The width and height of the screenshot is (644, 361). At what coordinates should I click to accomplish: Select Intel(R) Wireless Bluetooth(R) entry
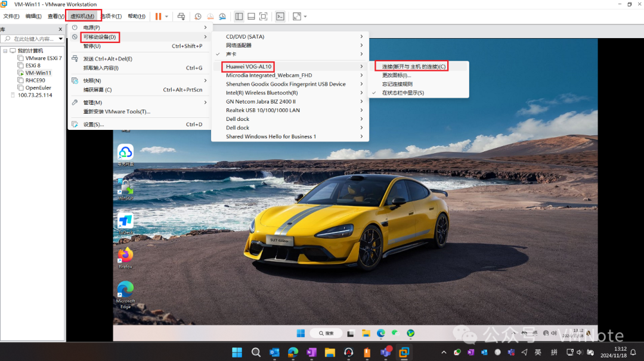290,93
